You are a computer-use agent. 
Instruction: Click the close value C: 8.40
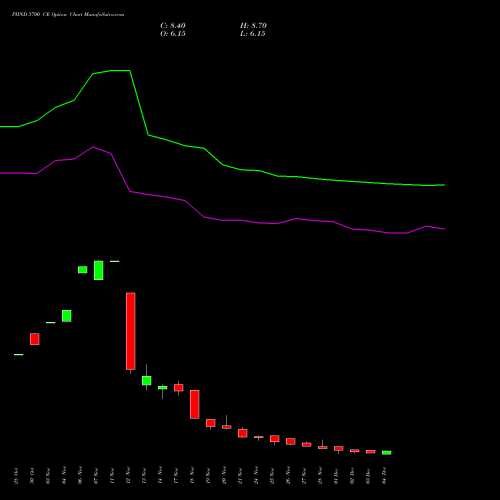pos(173,26)
